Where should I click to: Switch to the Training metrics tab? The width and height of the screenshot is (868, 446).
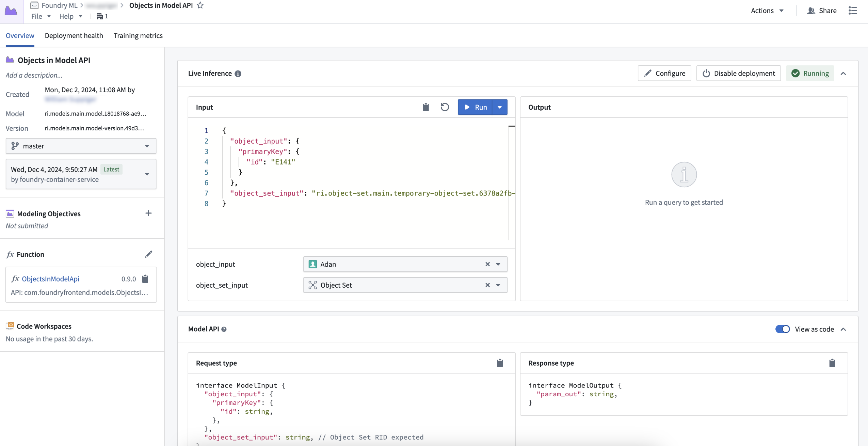click(x=138, y=36)
